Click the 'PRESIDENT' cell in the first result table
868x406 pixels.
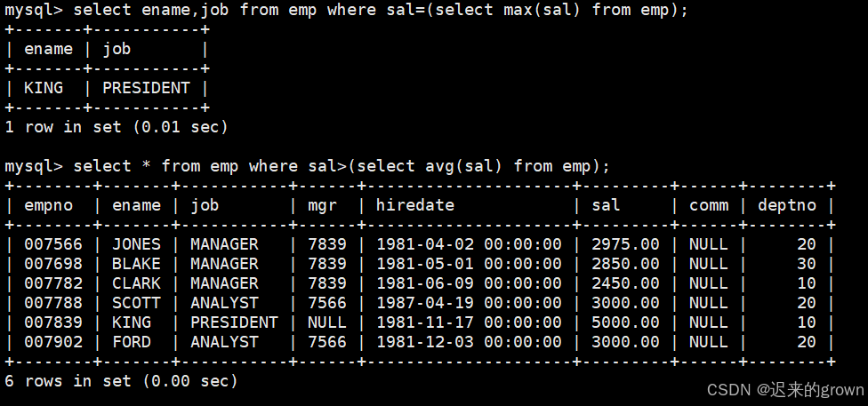pyautogui.click(x=146, y=88)
